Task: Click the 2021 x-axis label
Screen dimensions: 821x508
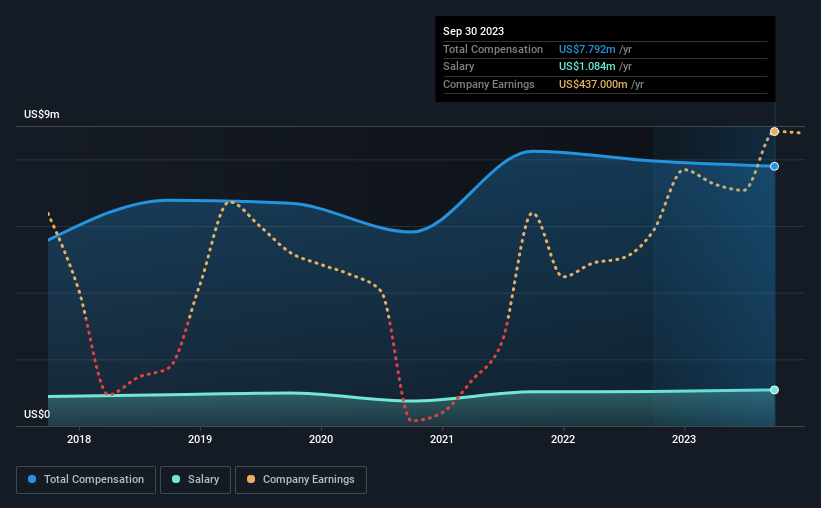Action: [442, 439]
